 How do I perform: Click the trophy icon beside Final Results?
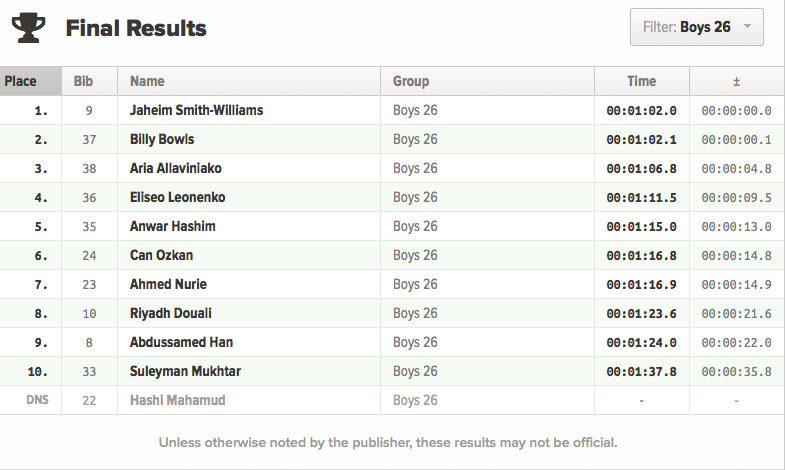click(28, 29)
